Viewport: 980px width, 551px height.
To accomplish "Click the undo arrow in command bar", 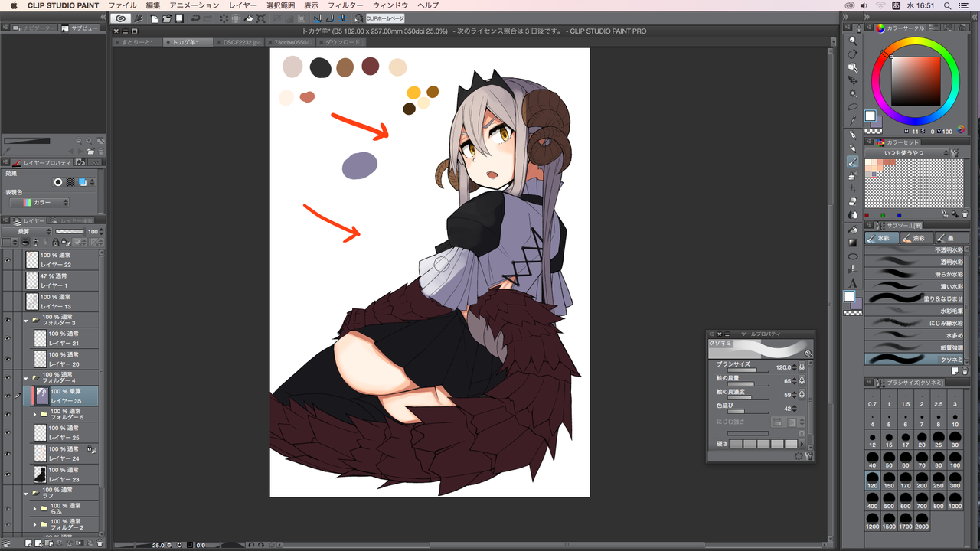I will coord(195,18).
